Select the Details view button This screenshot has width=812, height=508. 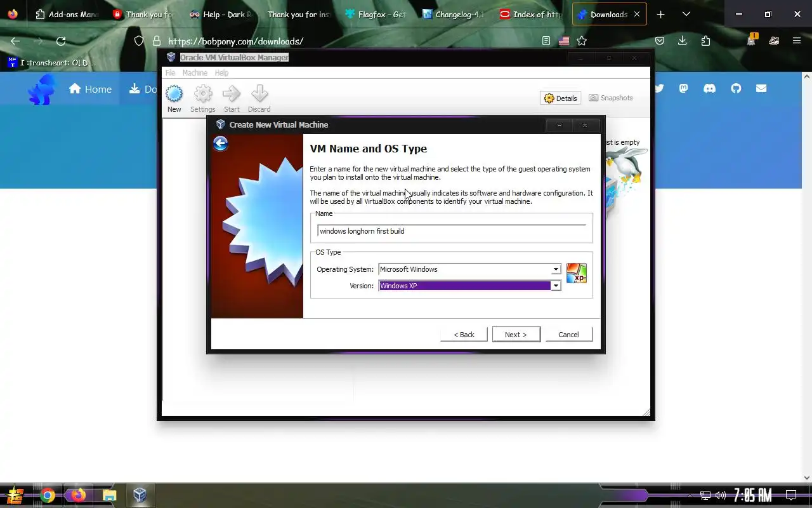pos(561,98)
